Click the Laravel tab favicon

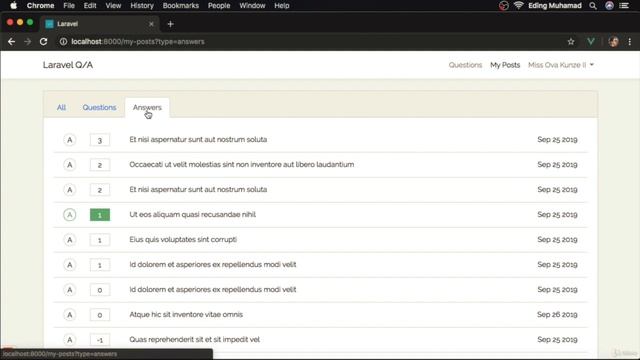click(x=49, y=24)
